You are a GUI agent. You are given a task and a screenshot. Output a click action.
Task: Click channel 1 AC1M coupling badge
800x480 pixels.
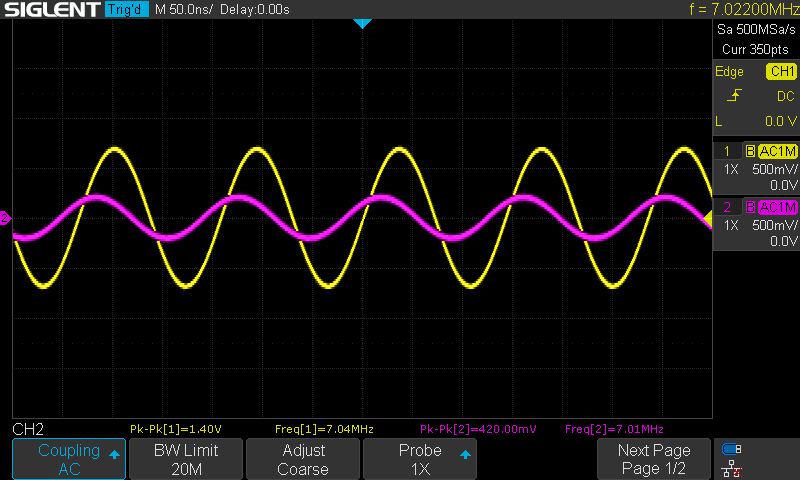[778, 151]
